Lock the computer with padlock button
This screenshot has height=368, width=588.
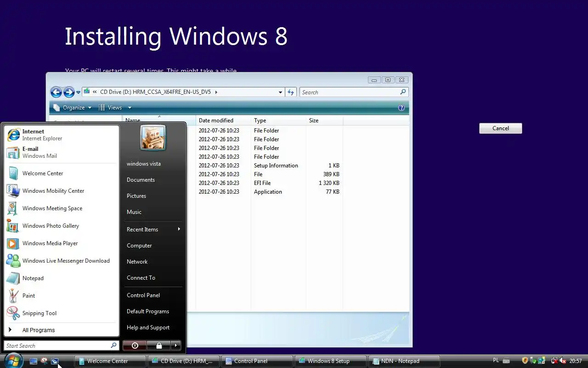(158, 345)
